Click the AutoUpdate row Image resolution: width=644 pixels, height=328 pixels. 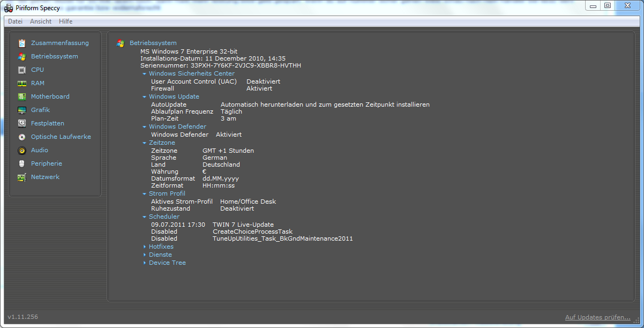(290, 105)
